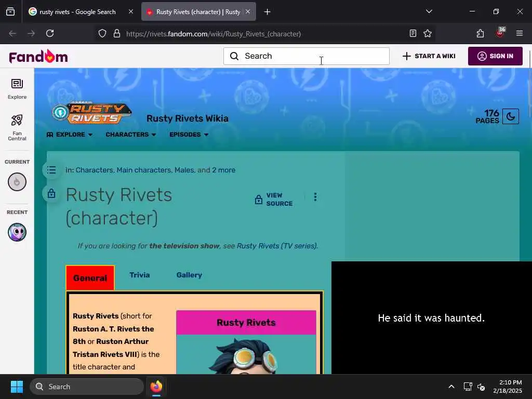Open Fan Central rocket icon
Image resolution: width=532 pixels, height=399 pixels.
pyautogui.click(x=17, y=128)
